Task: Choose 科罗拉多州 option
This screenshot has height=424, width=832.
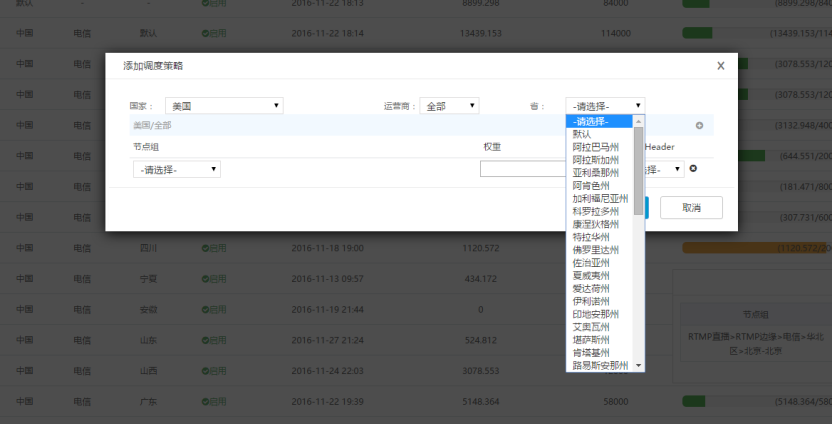Action: (600, 211)
